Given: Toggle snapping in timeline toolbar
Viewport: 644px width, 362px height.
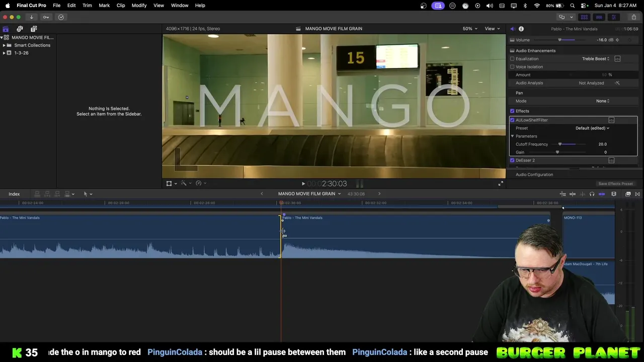Looking at the screenshot, I should [602, 194].
